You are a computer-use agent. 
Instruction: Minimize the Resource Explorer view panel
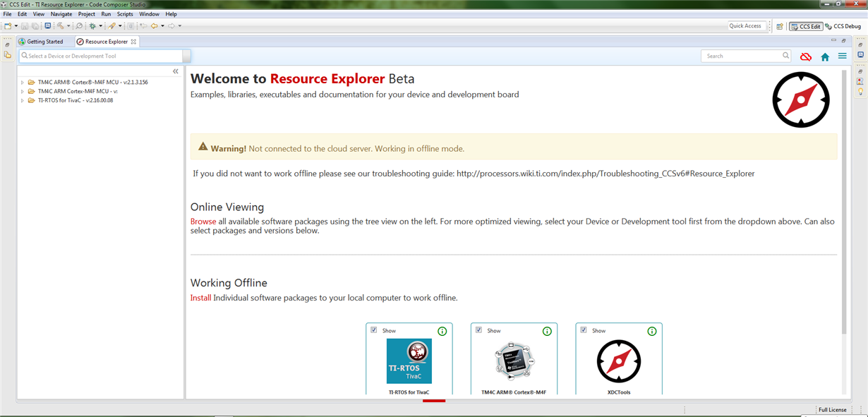(x=833, y=41)
